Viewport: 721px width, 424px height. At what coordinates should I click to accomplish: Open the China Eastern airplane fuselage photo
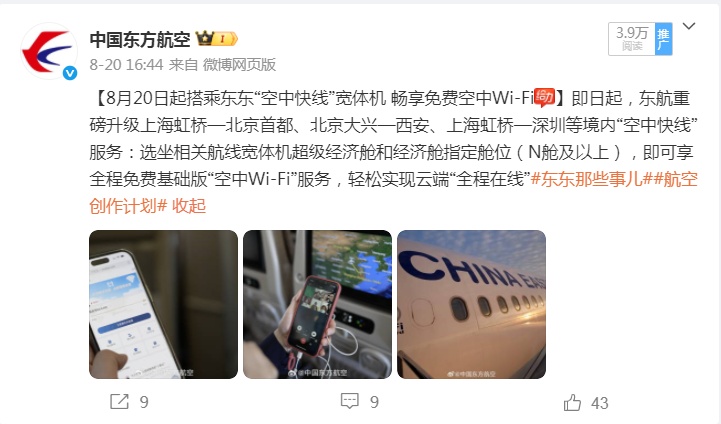[471, 304]
